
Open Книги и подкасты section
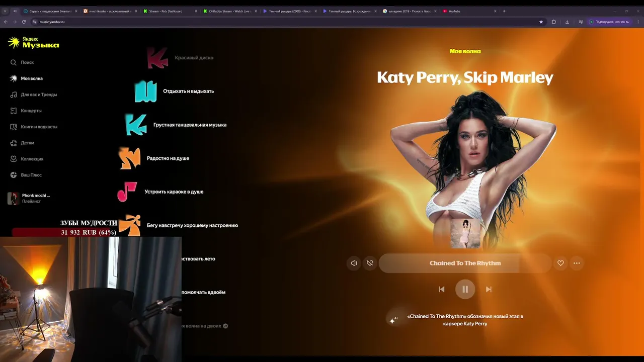tap(39, 127)
